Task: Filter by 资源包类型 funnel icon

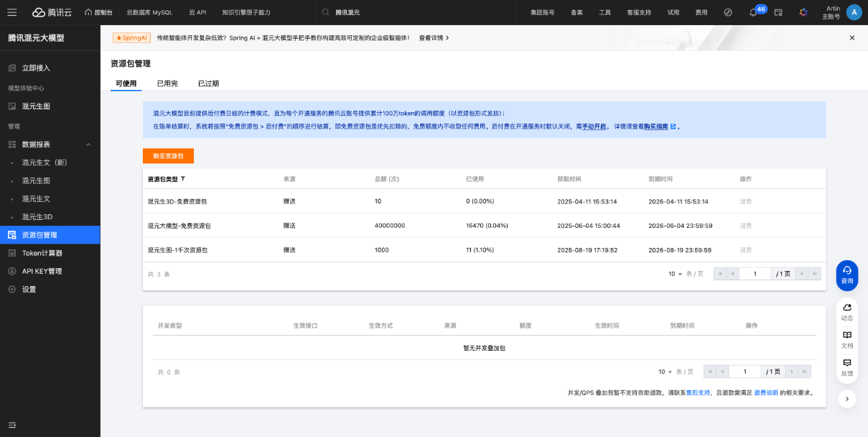Action: (x=182, y=179)
